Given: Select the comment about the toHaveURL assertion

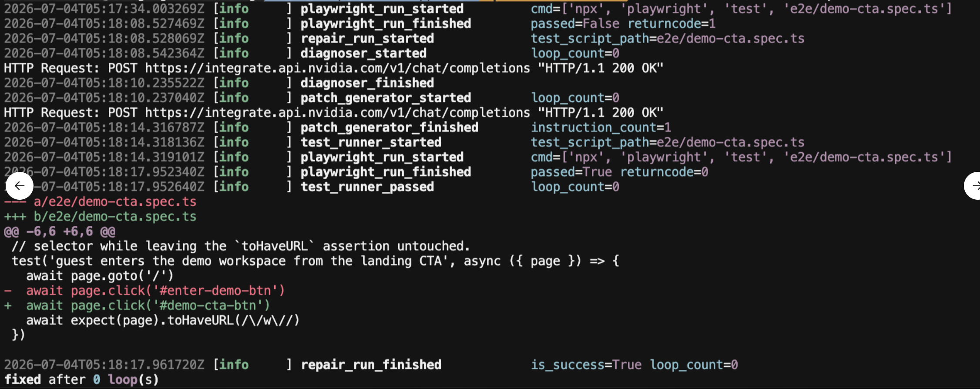Looking at the screenshot, I should click(x=241, y=246).
